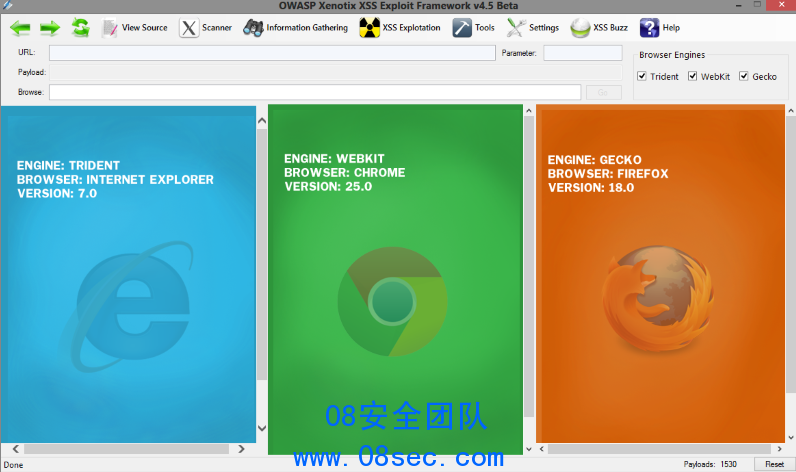
Task: Click the Chrome logo in WebKit pane
Action: coord(392,301)
